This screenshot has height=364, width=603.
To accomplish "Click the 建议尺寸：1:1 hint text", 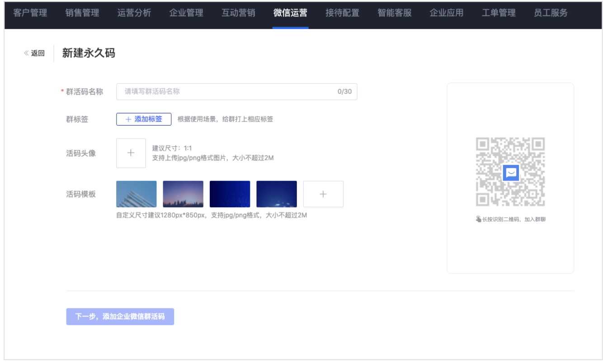I will click(x=172, y=148).
